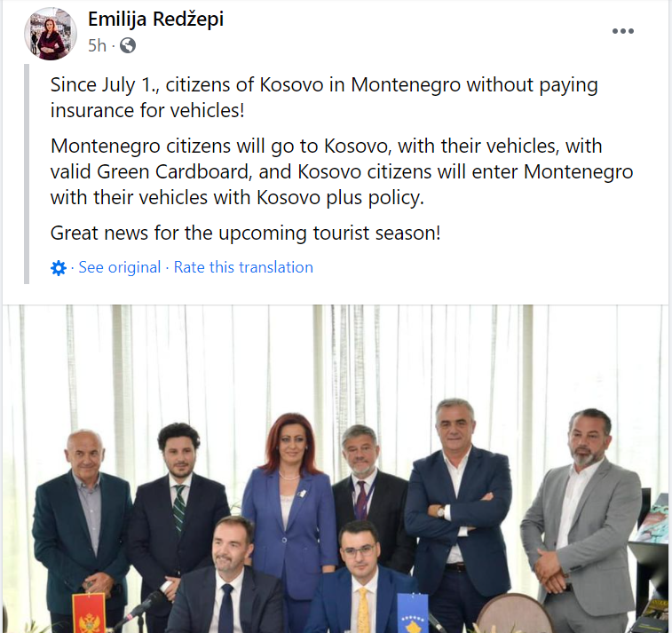
Task: Open the three-dot post options menu
Action: click(x=622, y=31)
